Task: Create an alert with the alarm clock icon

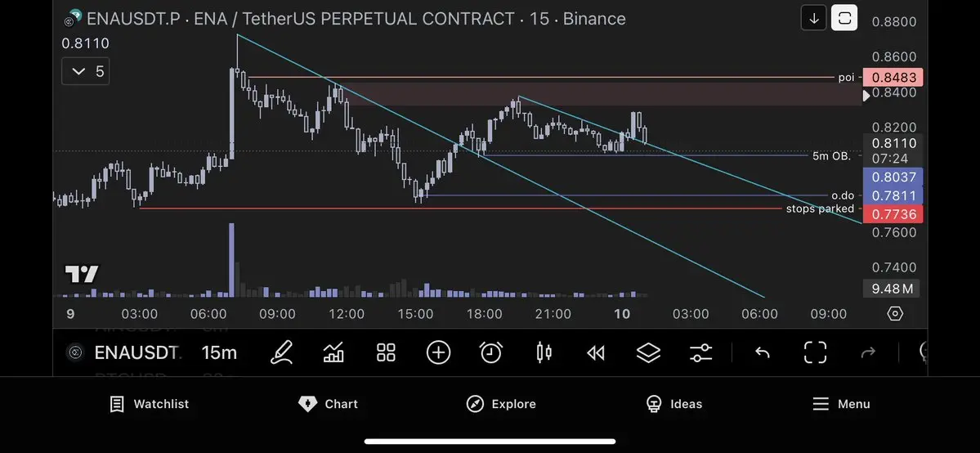Action: 490,352
